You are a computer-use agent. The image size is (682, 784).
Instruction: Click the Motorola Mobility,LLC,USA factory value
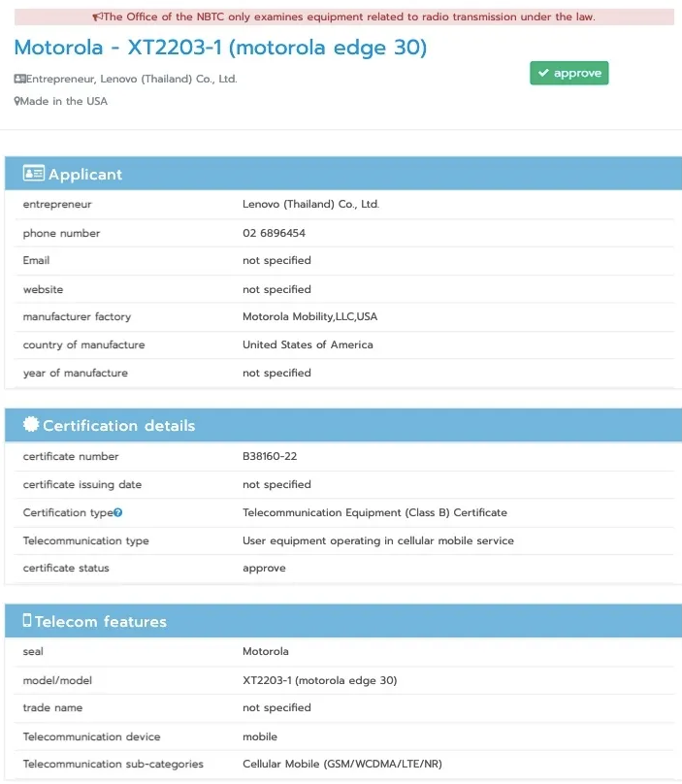click(x=309, y=316)
